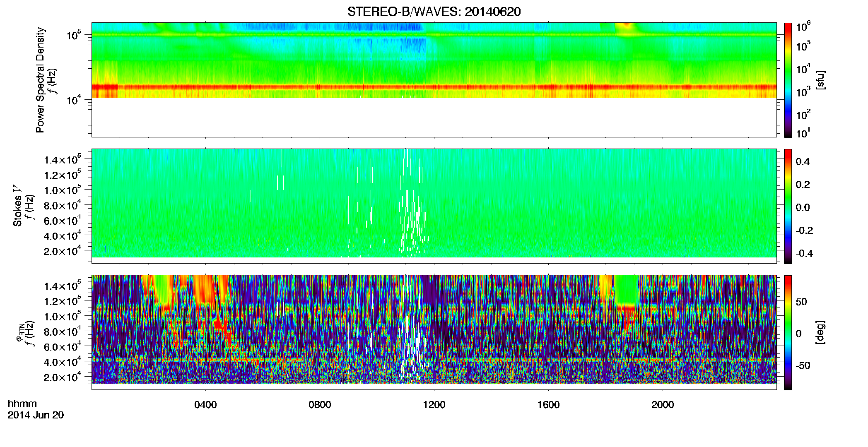
Task: Select the 0400 time tick label
Action: 205,405
